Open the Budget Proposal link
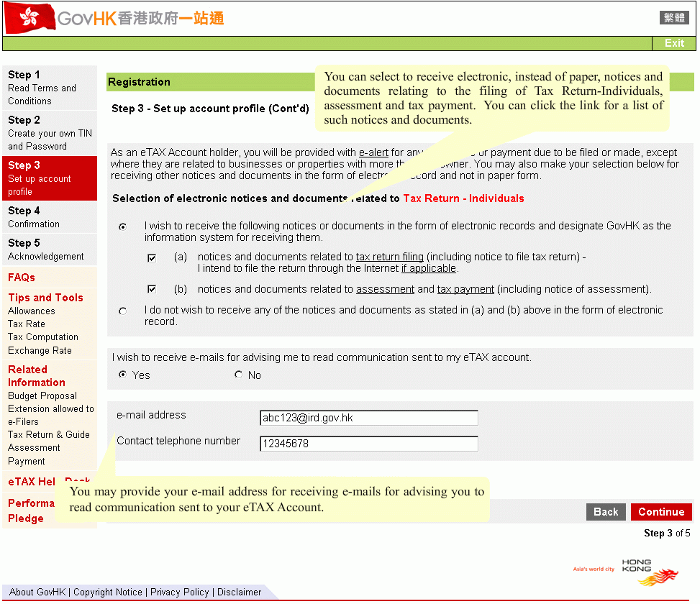 pos(42,395)
